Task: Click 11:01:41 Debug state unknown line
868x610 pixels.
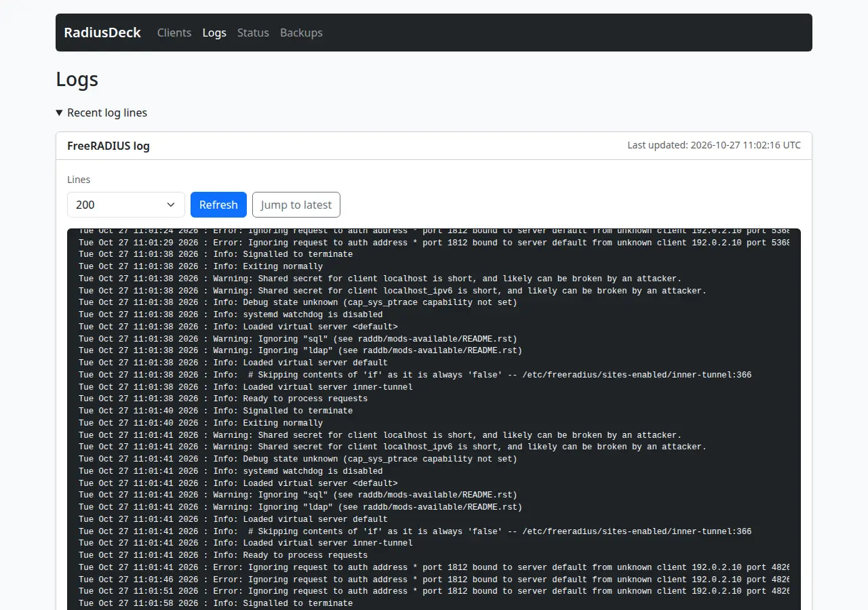Action: (x=298, y=459)
